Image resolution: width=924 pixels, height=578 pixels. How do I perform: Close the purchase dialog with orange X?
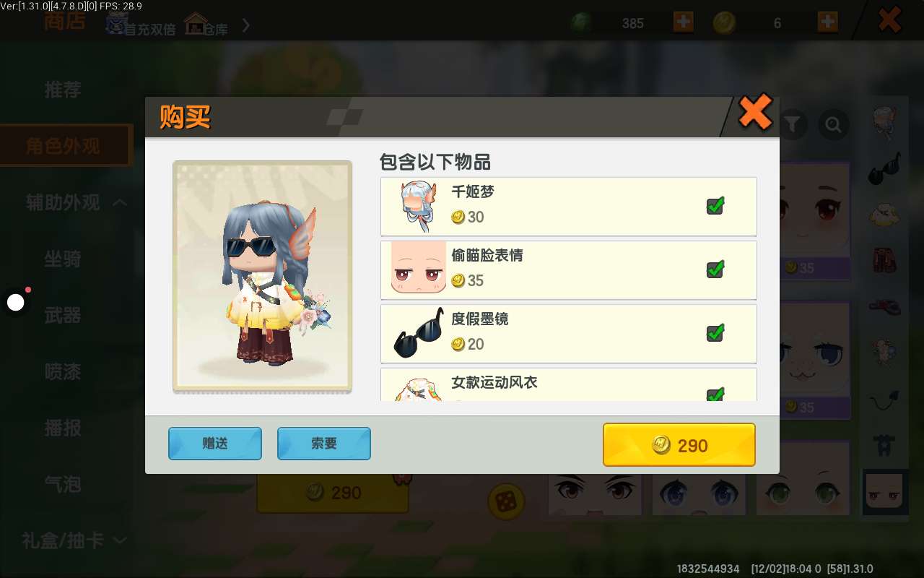755,113
